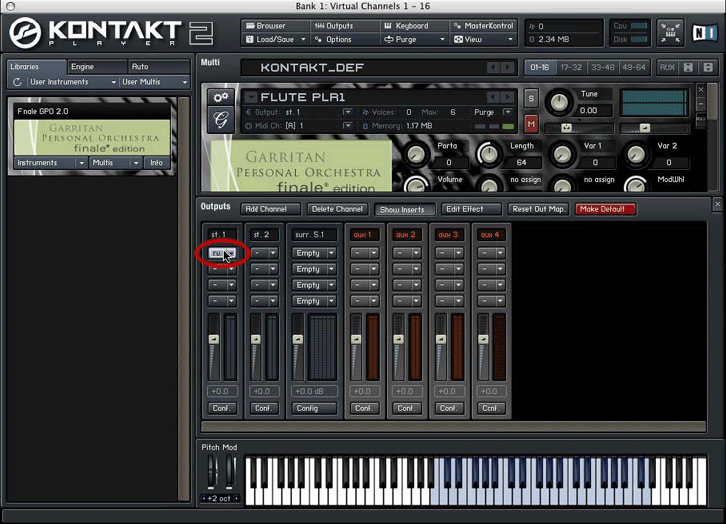Click the minimize view icon near NI logo
The width and height of the screenshot is (726, 524).
click(x=670, y=32)
